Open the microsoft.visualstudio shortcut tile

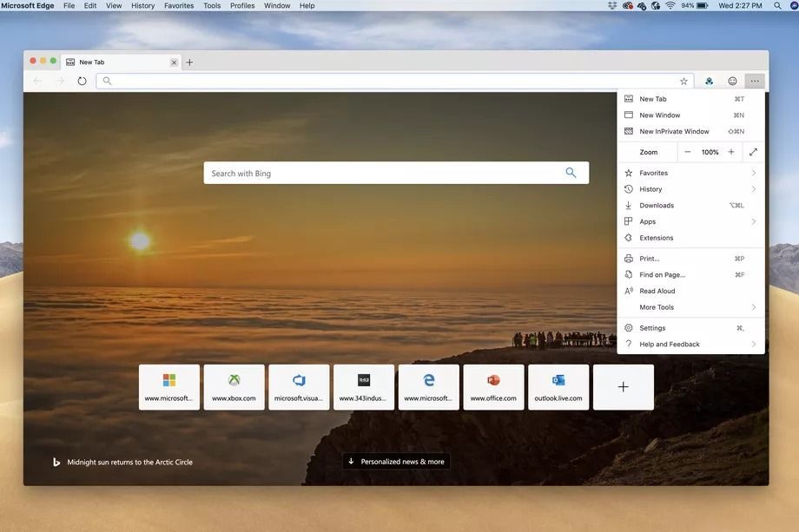(x=298, y=385)
